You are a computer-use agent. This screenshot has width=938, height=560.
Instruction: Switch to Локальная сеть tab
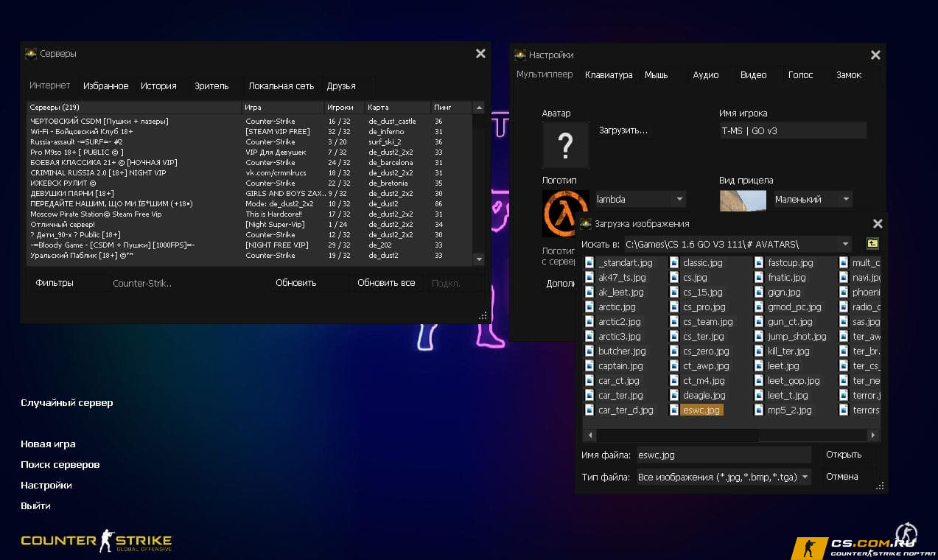(281, 86)
